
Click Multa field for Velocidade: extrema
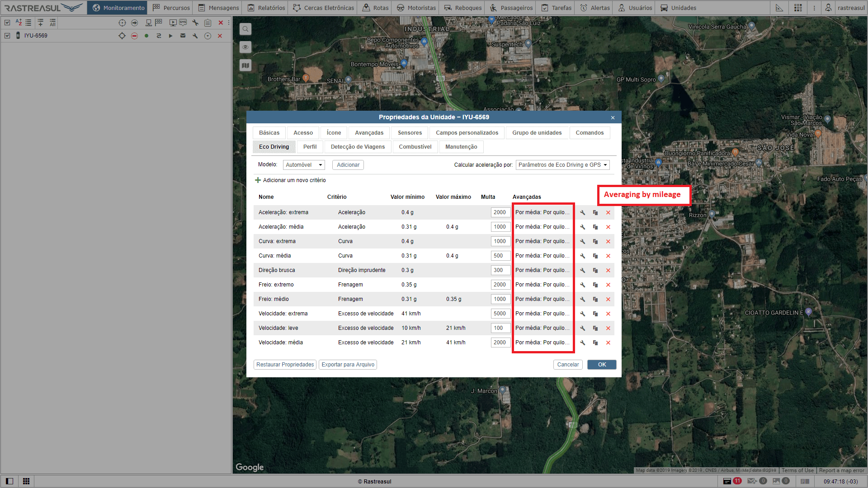pyautogui.click(x=500, y=314)
